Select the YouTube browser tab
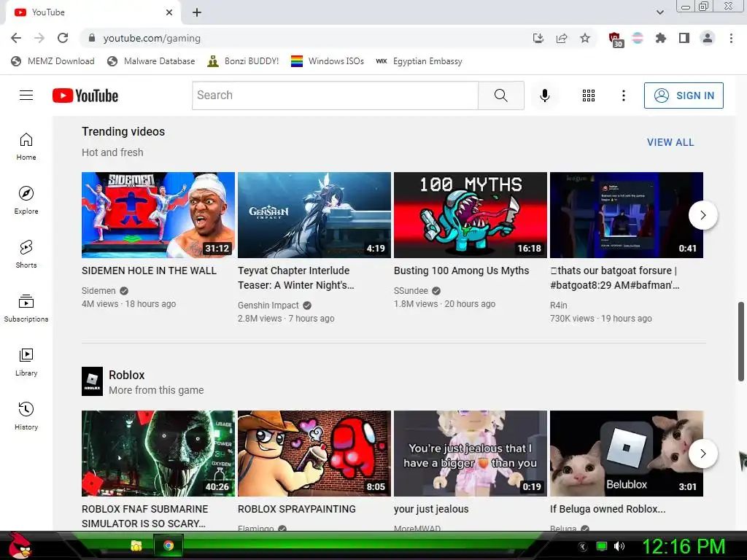The width and height of the screenshot is (747, 560). [x=93, y=12]
